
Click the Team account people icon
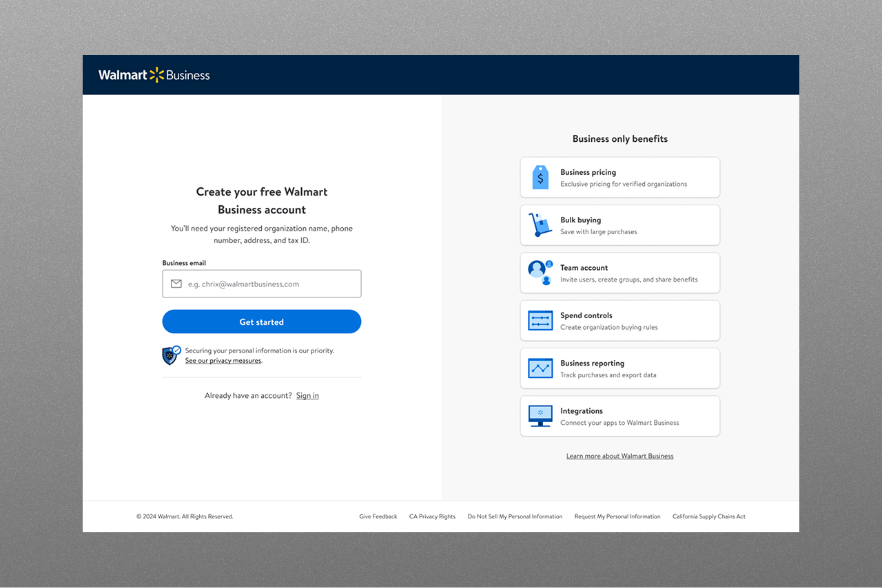tap(540, 272)
